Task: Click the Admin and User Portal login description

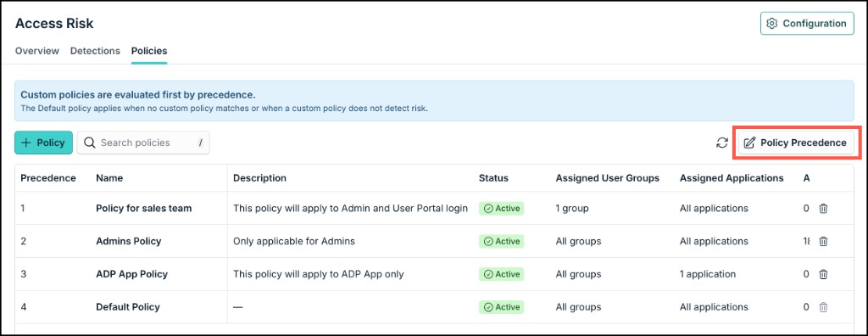Action: pyautogui.click(x=350, y=209)
